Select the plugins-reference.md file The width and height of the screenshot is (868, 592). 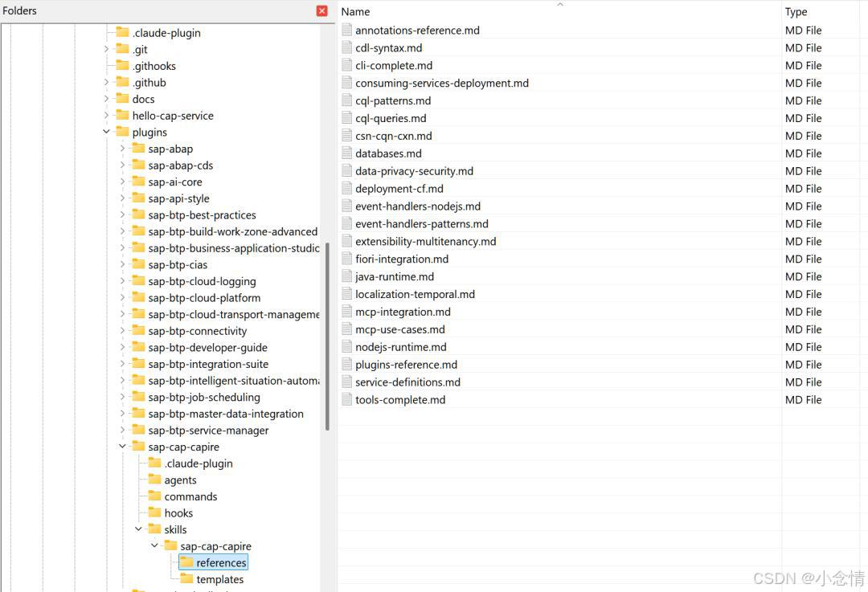point(407,365)
